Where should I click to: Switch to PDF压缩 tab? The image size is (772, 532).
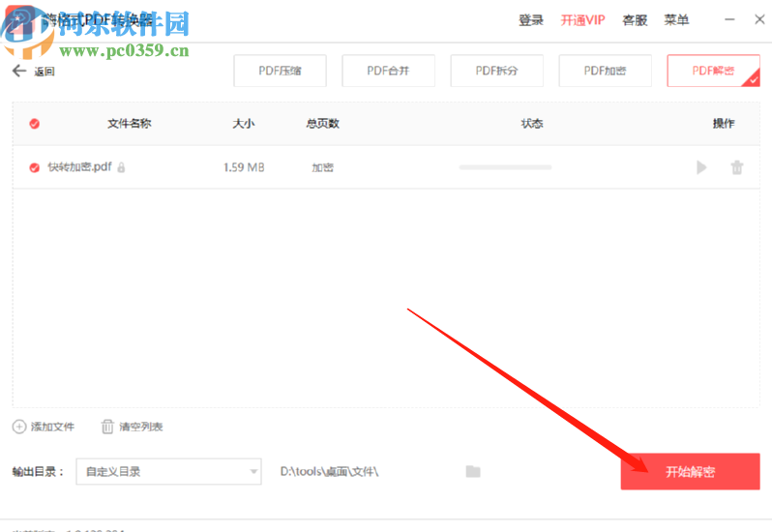(x=281, y=71)
